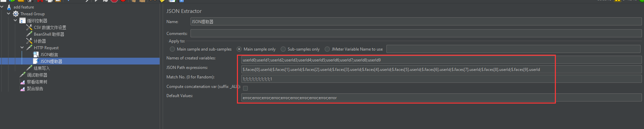Click the "Default Values:" label
Image resolution: width=644 pixels, height=129 pixels.
click(x=180, y=96)
